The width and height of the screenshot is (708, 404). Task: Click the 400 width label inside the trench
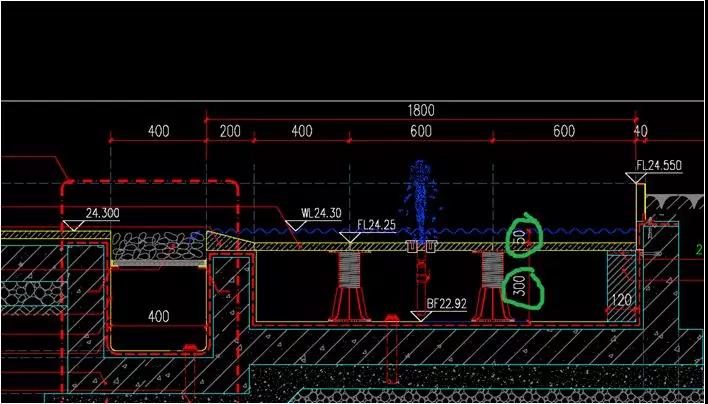[x=159, y=316]
